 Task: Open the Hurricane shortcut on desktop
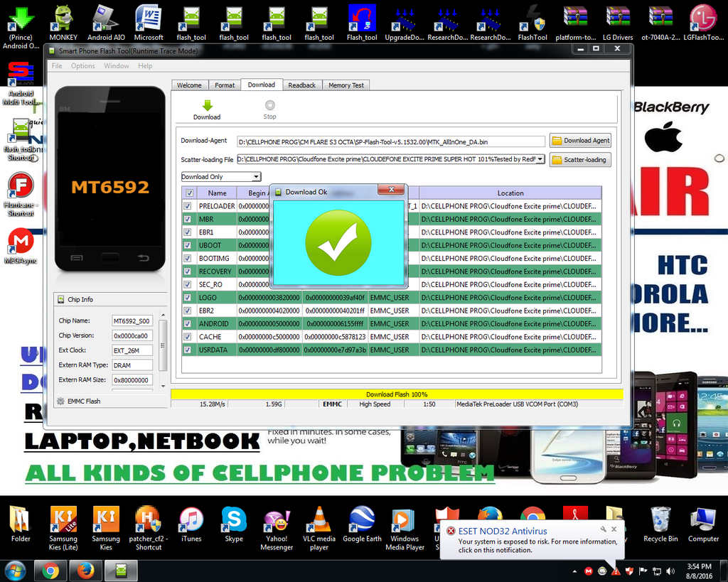tap(21, 195)
